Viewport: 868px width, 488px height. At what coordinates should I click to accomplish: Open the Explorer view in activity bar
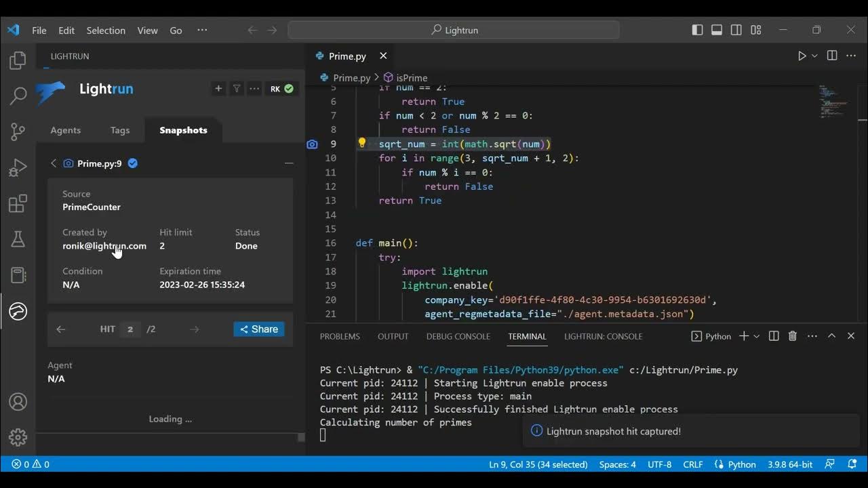[18, 60]
